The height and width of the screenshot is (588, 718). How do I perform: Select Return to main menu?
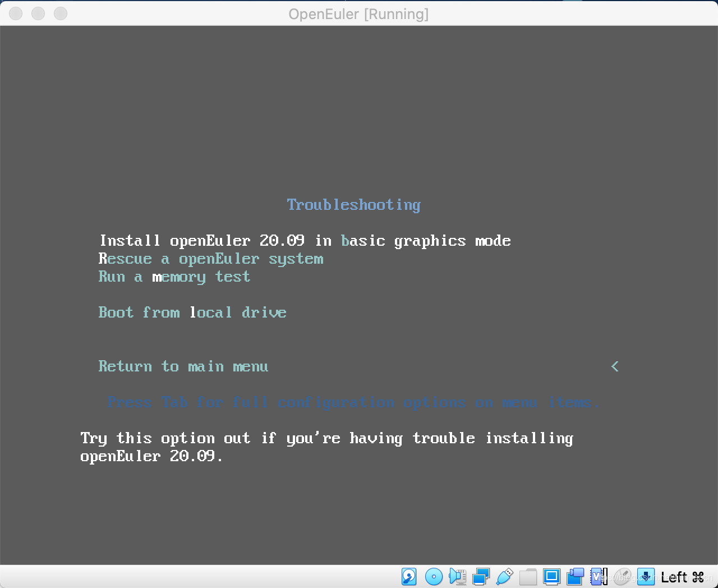click(183, 366)
